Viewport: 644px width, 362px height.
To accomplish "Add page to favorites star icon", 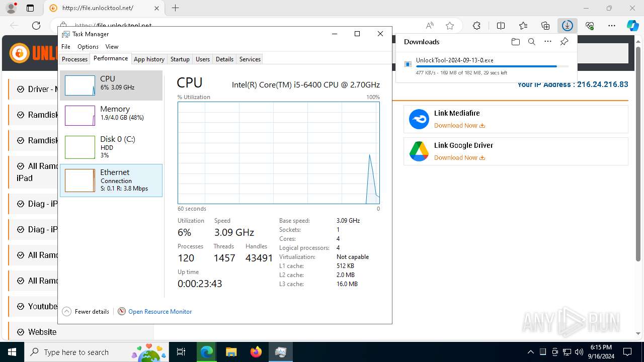I will tap(450, 26).
